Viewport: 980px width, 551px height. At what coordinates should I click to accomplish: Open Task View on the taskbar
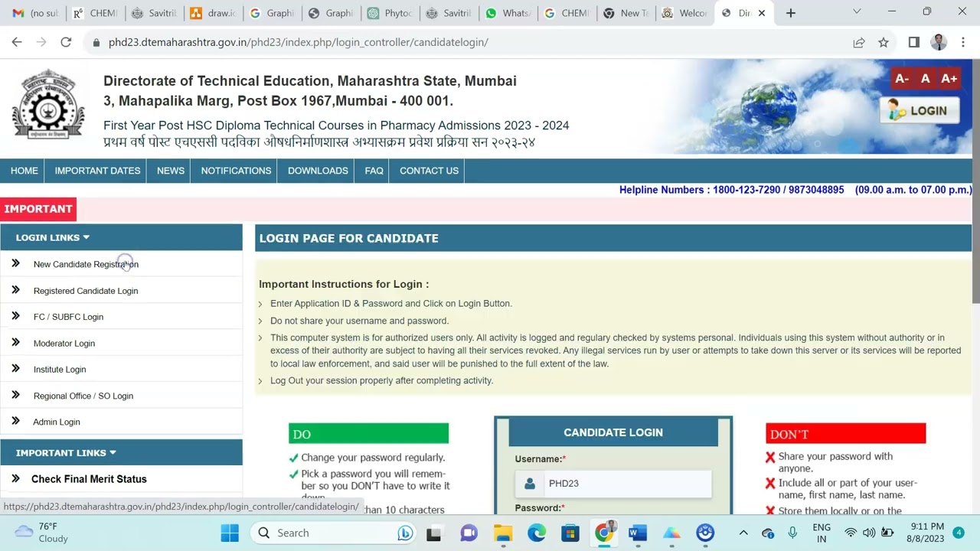[x=434, y=533]
